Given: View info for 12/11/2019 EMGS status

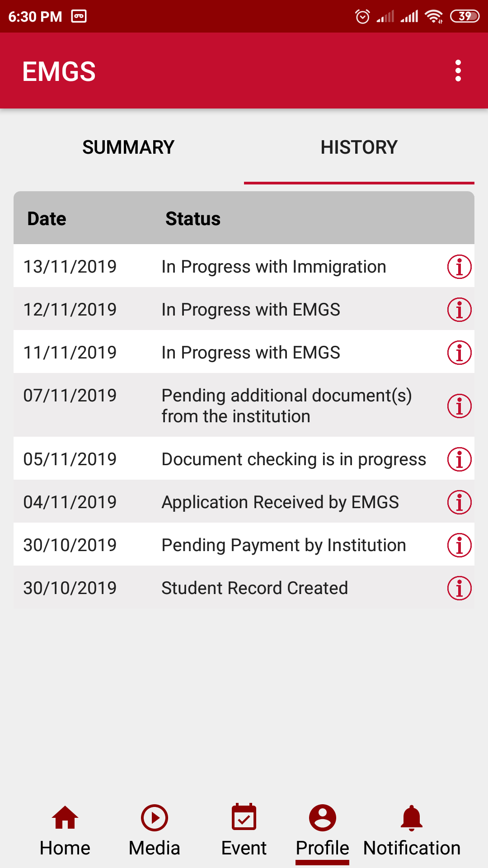Looking at the screenshot, I should point(459,310).
